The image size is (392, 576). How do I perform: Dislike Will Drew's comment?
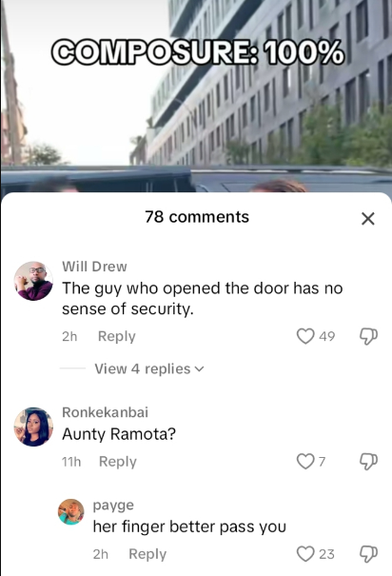[368, 336]
